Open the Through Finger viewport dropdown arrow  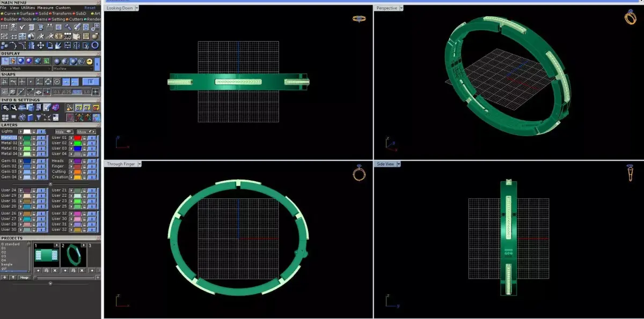139,164
